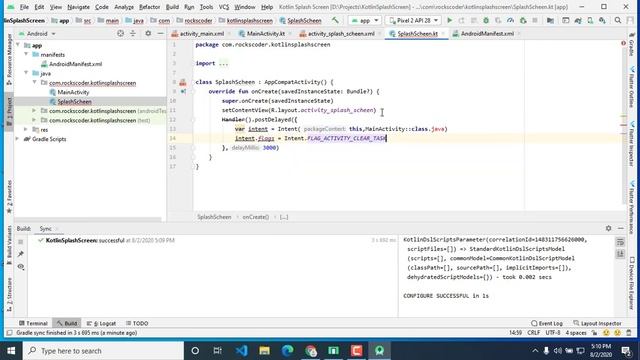
Task: Open the Layout Inspector
Action: pyautogui.click(x=597, y=323)
